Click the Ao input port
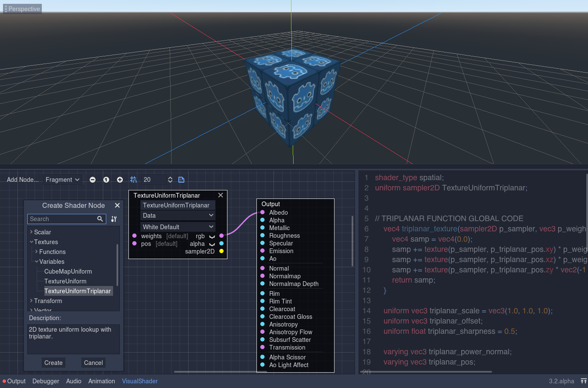 262,258
